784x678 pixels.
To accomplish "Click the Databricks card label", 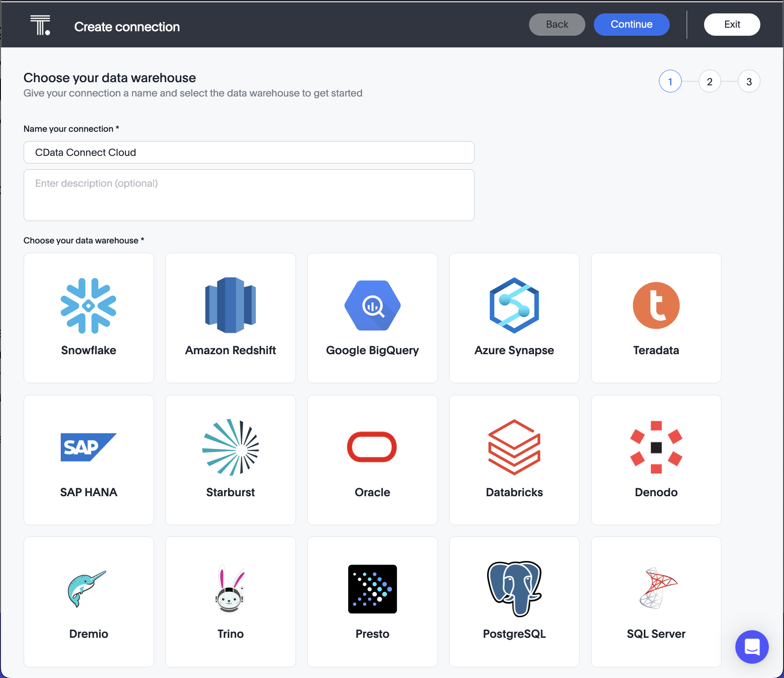I will click(514, 492).
